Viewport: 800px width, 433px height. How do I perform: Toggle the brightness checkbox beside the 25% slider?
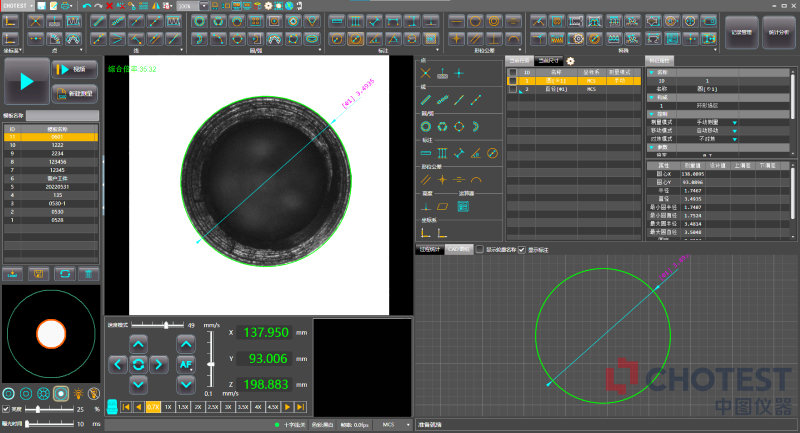tap(5, 409)
